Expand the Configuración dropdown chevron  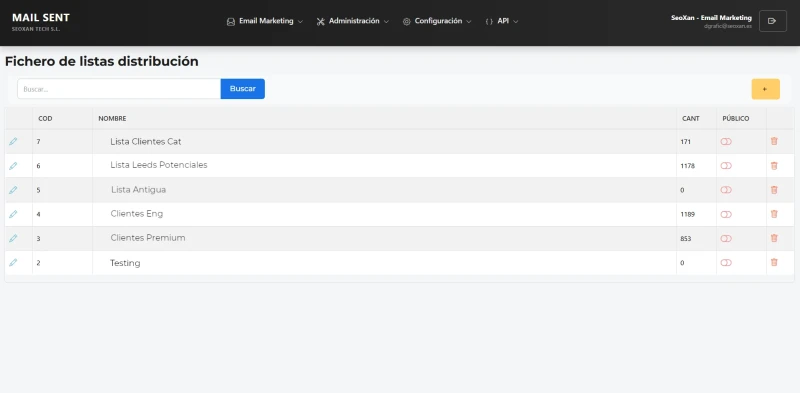(469, 21)
